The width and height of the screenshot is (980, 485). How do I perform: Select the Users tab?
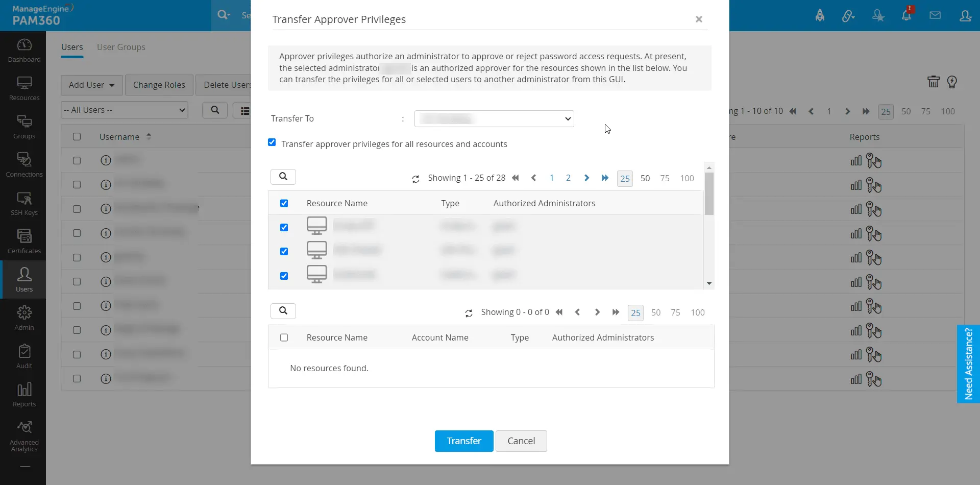[x=71, y=47]
